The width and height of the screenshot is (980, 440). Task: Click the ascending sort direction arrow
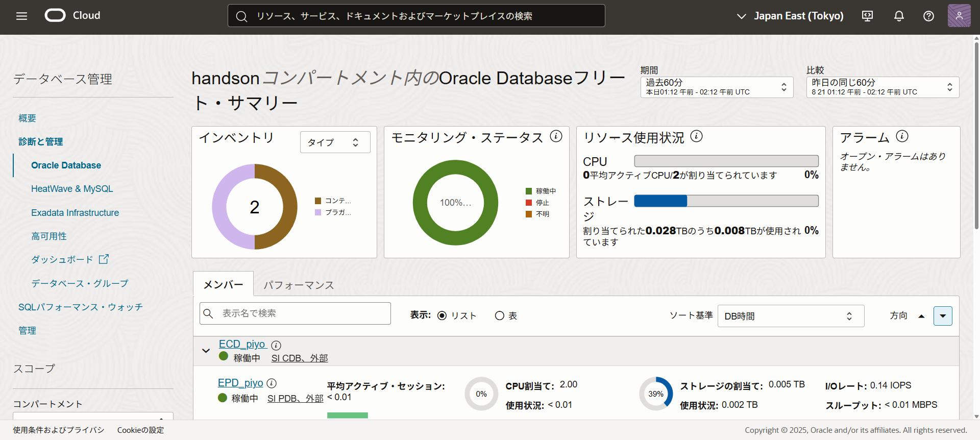pos(921,316)
